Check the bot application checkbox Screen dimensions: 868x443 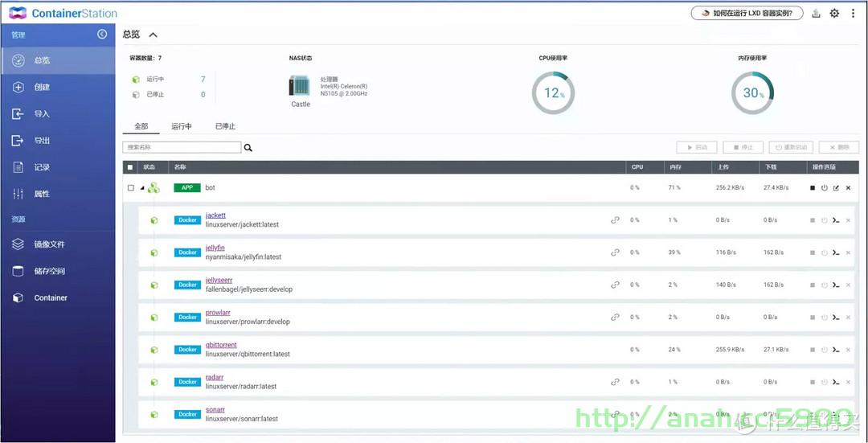tap(131, 187)
